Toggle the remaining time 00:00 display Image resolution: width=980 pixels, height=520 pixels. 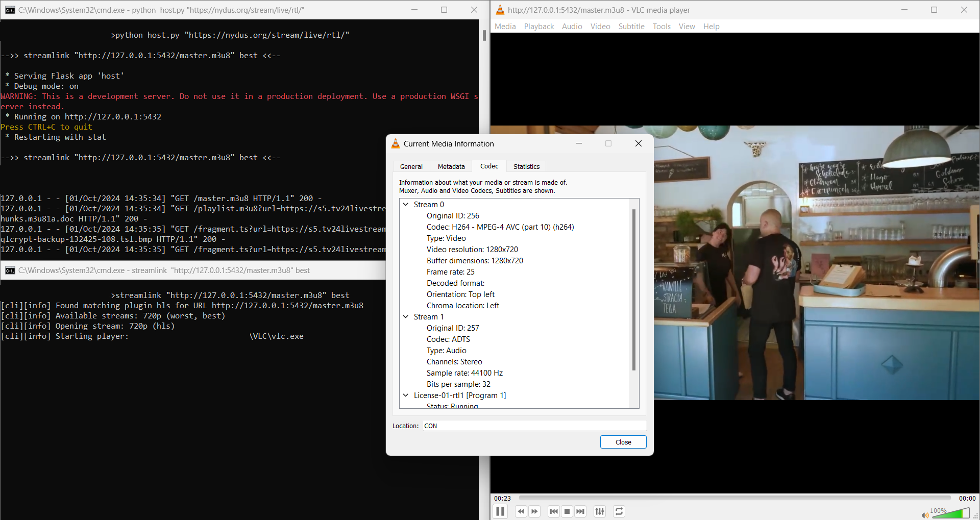point(967,499)
